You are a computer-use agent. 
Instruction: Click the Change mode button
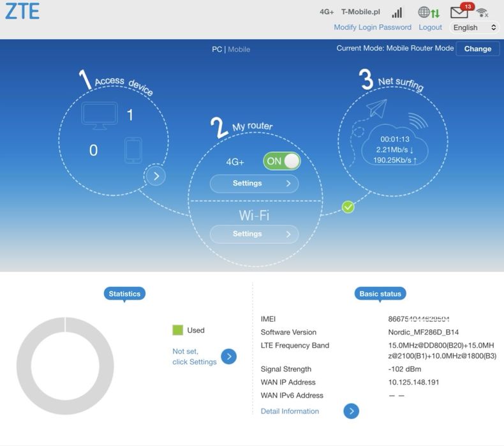tap(478, 49)
